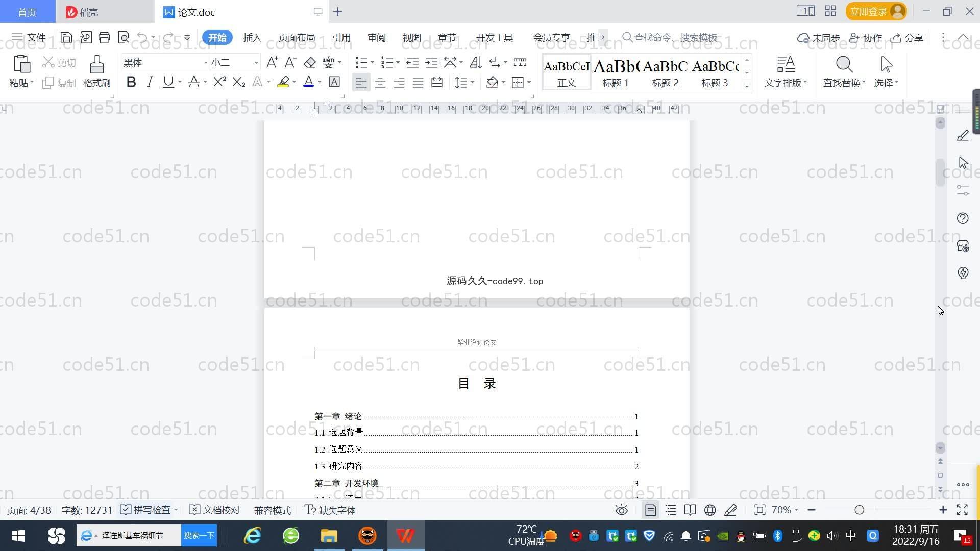Switch to Outline view icon

[x=671, y=510]
